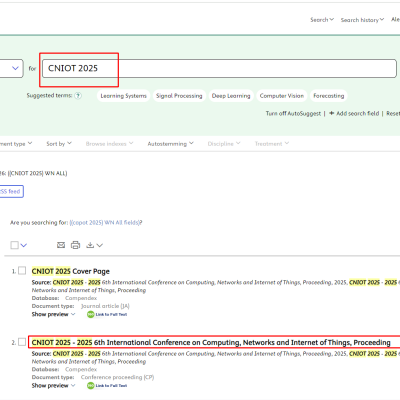Click green Link to Full Text icon in result 1
Viewport: 400px width, 400px height.
pos(91,314)
